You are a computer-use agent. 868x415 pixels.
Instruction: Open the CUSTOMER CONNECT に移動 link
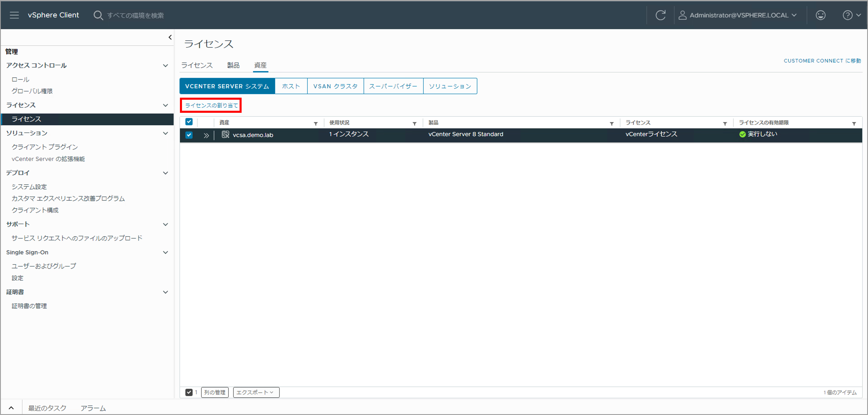click(x=822, y=61)
